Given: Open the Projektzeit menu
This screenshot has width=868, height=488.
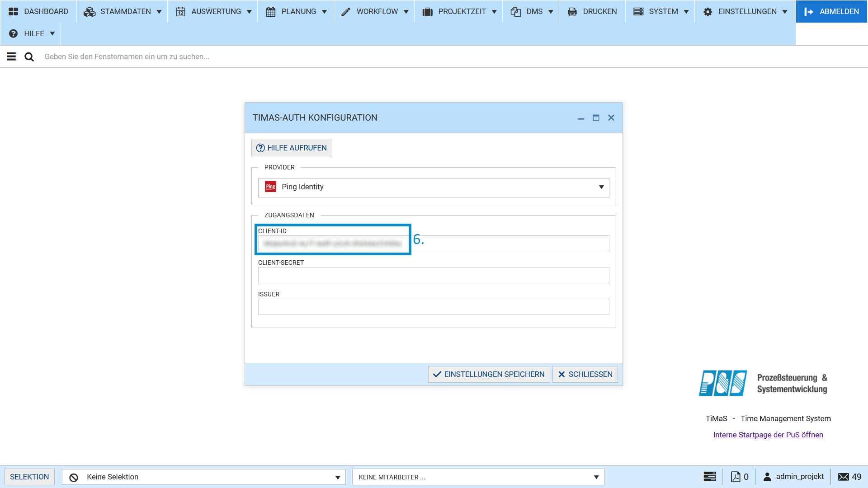Looking at the screenshot, I should pyautogui.click(x=459, y=11).
